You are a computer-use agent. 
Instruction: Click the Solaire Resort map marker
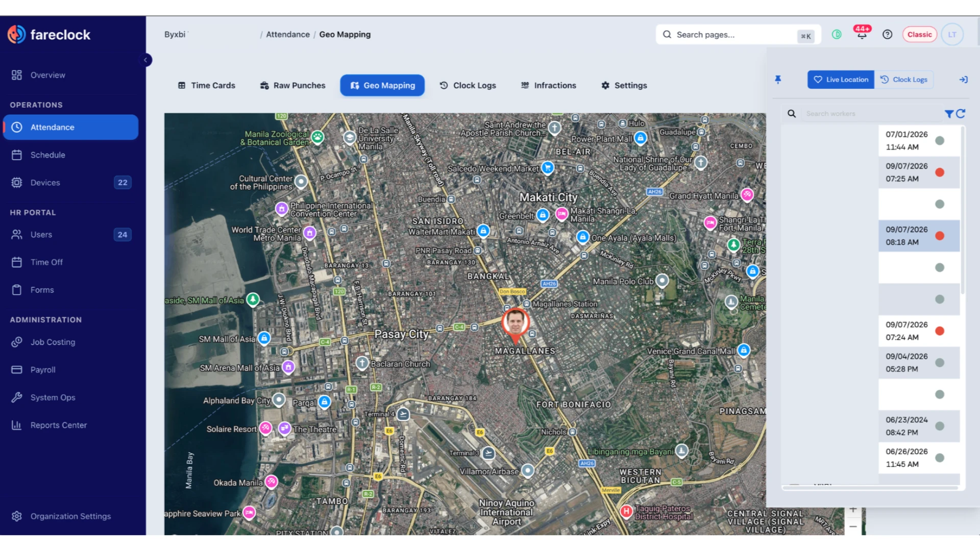pyautogui.click(x=265, y=428)
